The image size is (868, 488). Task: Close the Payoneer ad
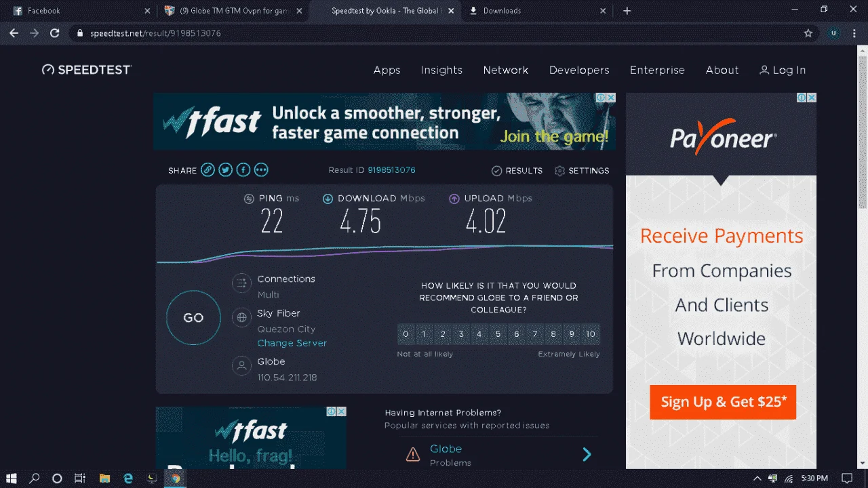(x=811, y=98)
